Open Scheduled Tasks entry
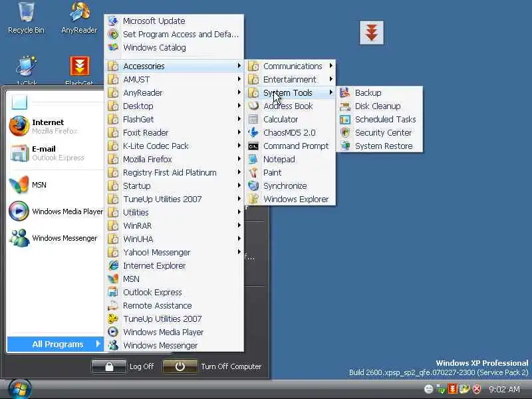Screen dimensions: 532x399 point(380,120)
